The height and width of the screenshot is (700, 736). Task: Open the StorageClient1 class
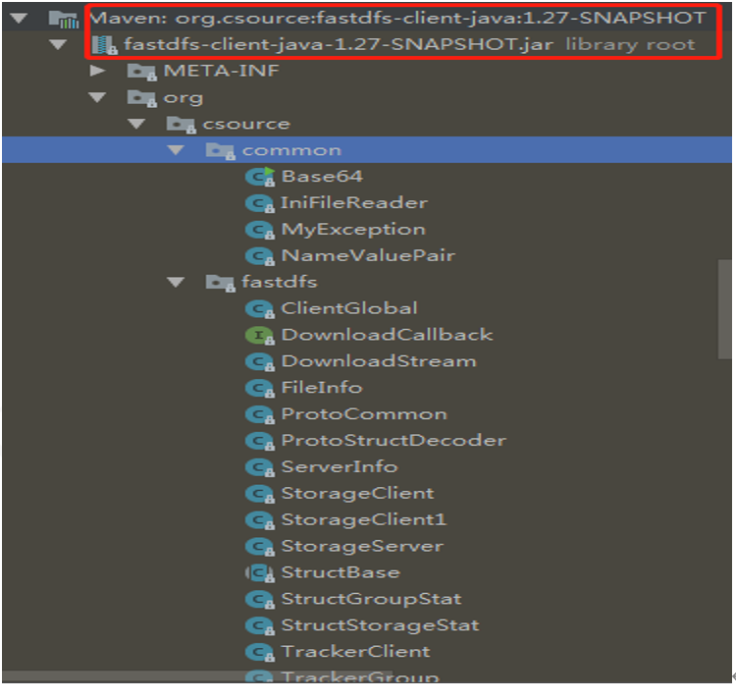point(363,520)
